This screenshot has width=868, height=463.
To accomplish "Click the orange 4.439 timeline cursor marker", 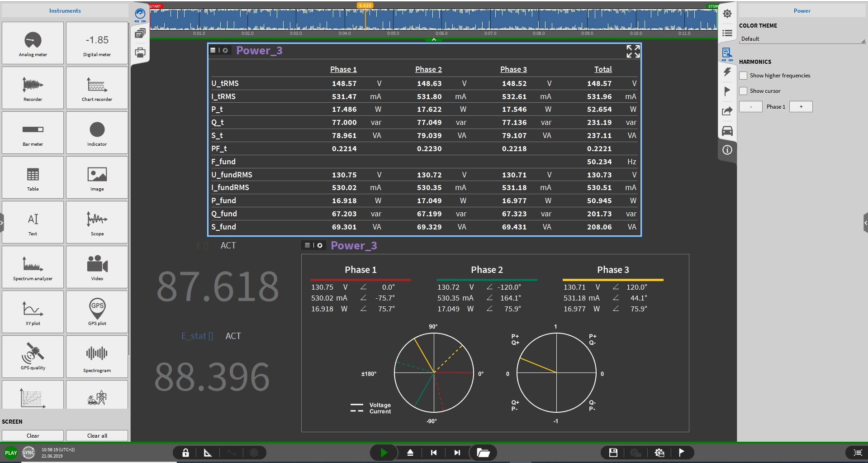I will coord(365,5).
